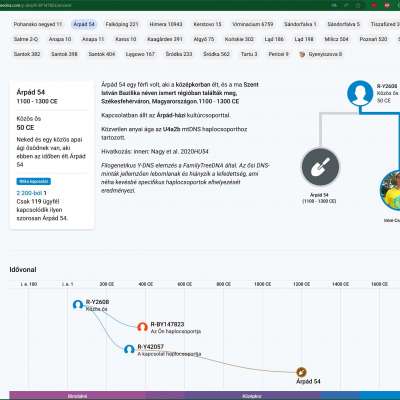This screenshot has height=400, width=400.
Task: Select the highlighted Árpád 54 chip
Action: (84, 24)
